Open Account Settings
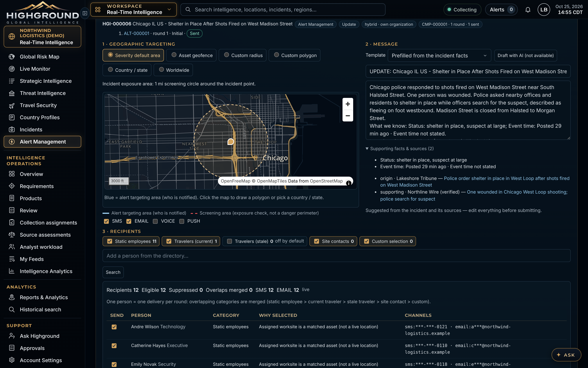This screenshot has width=588, height=368. tap(42, 360)
